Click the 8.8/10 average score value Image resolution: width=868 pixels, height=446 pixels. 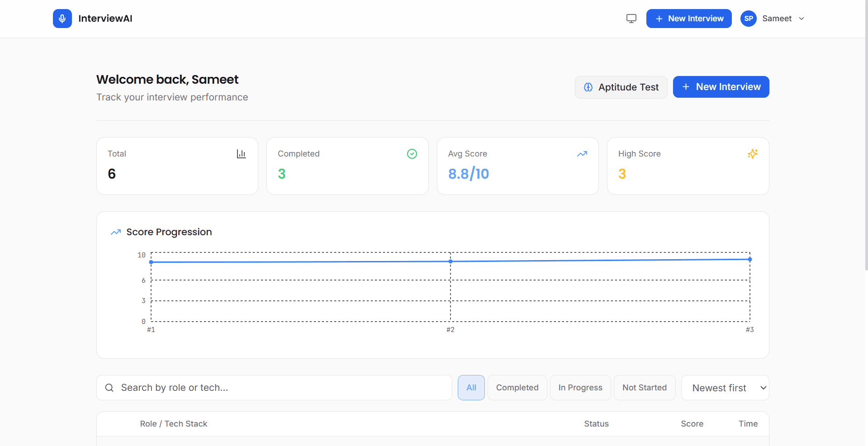pos(469,174)
